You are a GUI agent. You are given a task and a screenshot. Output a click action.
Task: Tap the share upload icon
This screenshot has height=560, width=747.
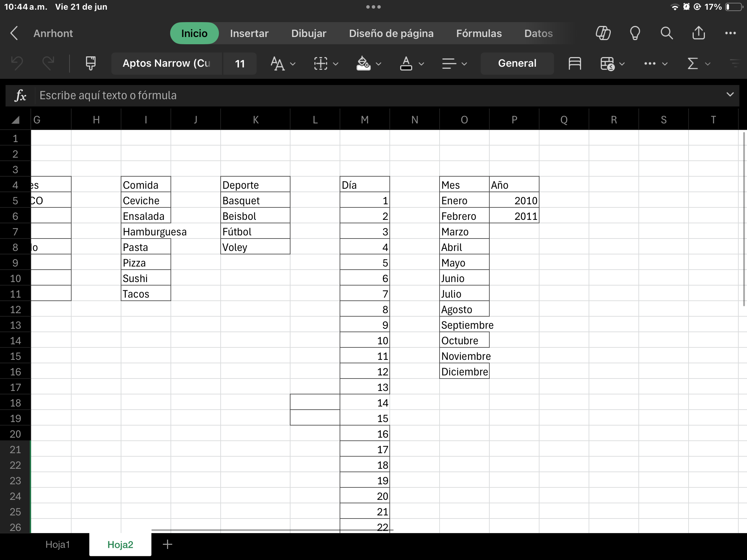(699, 33)
